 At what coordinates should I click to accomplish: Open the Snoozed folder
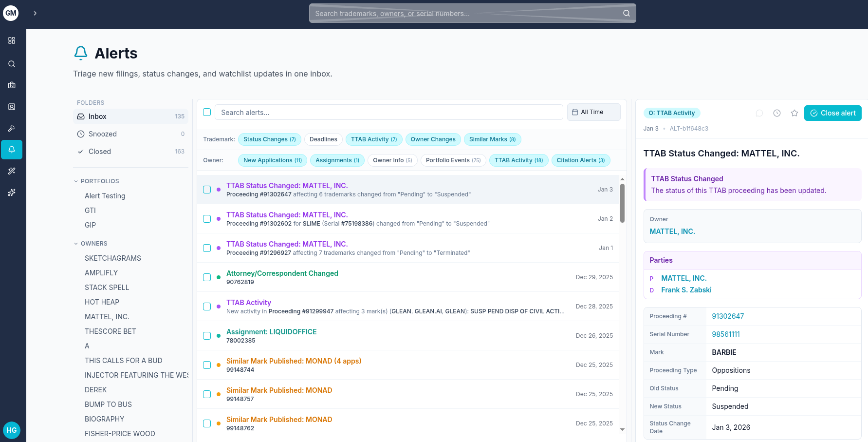point(130,134)
